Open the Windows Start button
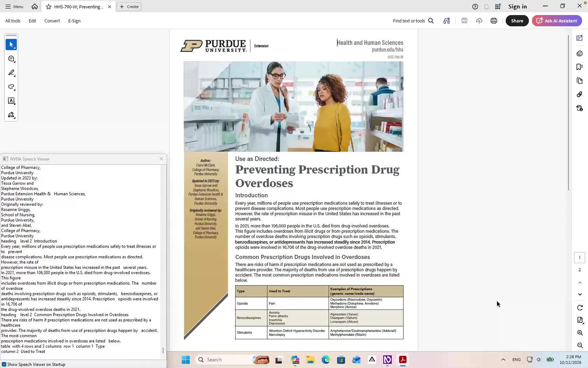 pyautogui.click(x=186, y=360)
